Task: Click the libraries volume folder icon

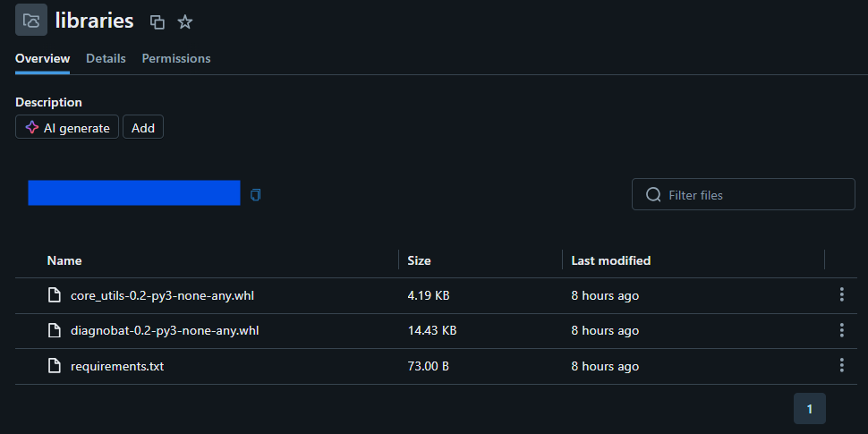Action: 30,21
